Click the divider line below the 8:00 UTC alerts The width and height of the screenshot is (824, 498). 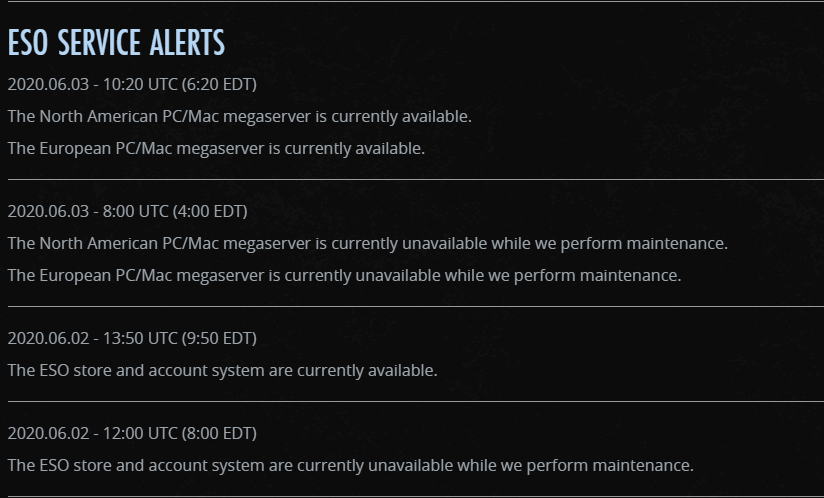coord(412,307)
